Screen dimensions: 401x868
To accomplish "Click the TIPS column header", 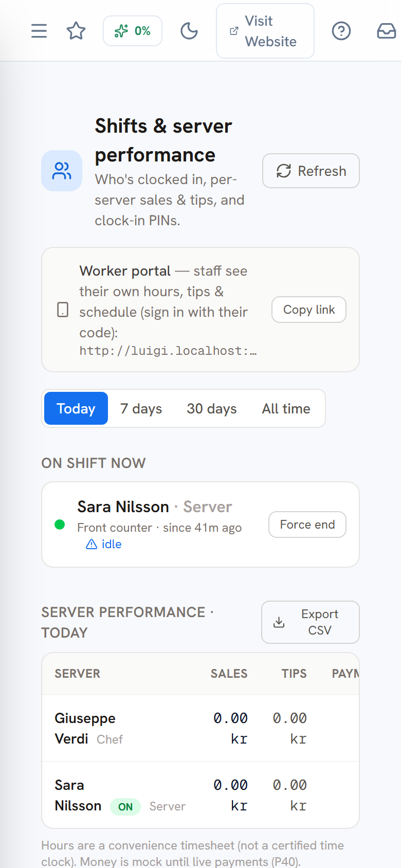I will point(294,674).
